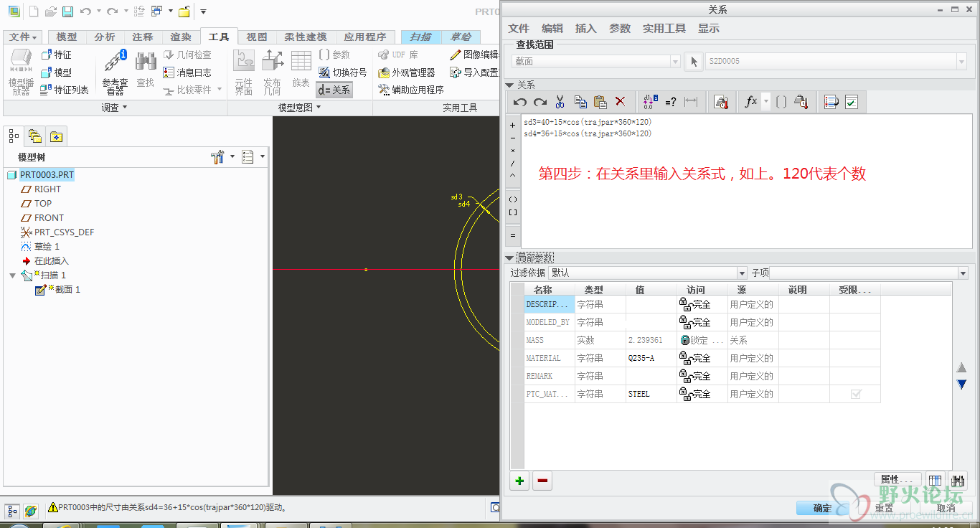980x528 pixels.
Task: Click the Copy icon in Relations toolbar
Action: tap(580, 102)
